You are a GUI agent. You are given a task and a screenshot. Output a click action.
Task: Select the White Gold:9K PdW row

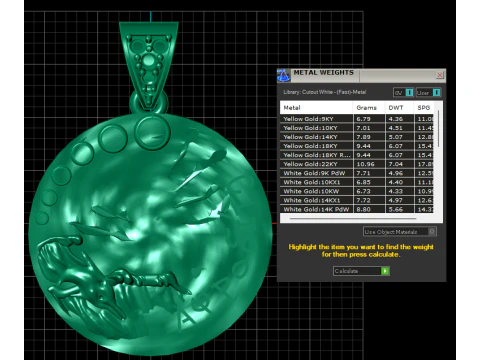point(357,173)
